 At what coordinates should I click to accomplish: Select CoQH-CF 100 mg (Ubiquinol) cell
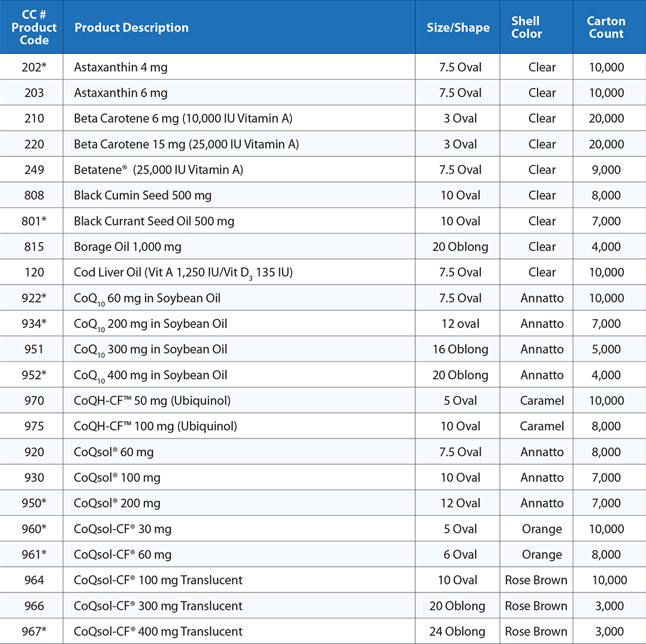coord(155,427)
